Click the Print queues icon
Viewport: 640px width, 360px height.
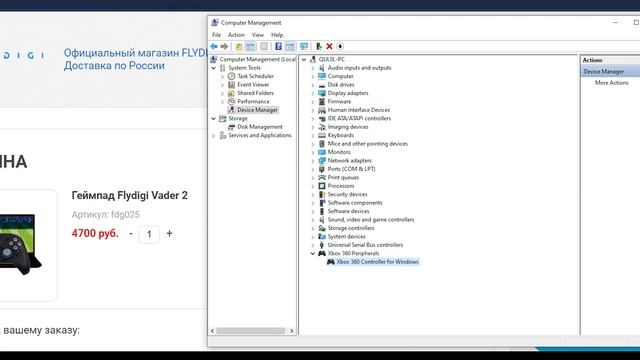[x=322, y=178]
